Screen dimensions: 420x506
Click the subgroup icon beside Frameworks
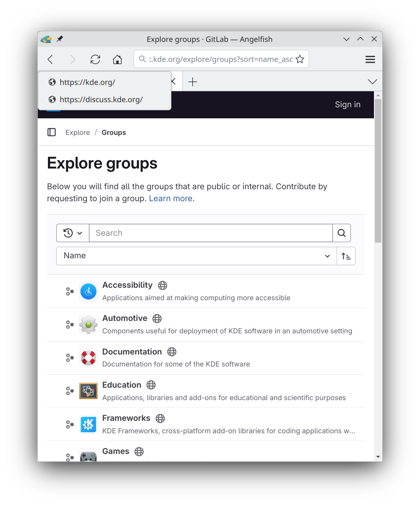(x=70, y=425)
